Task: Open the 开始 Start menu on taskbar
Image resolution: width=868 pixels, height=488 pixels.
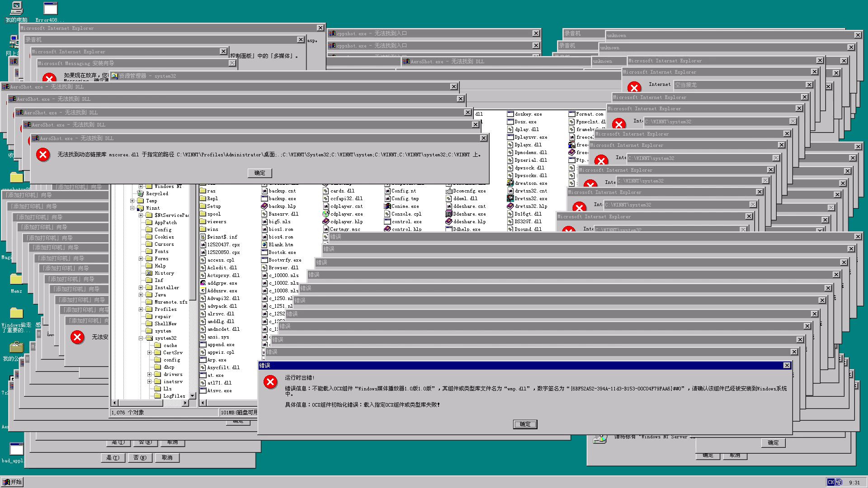Action: point(12,482)
